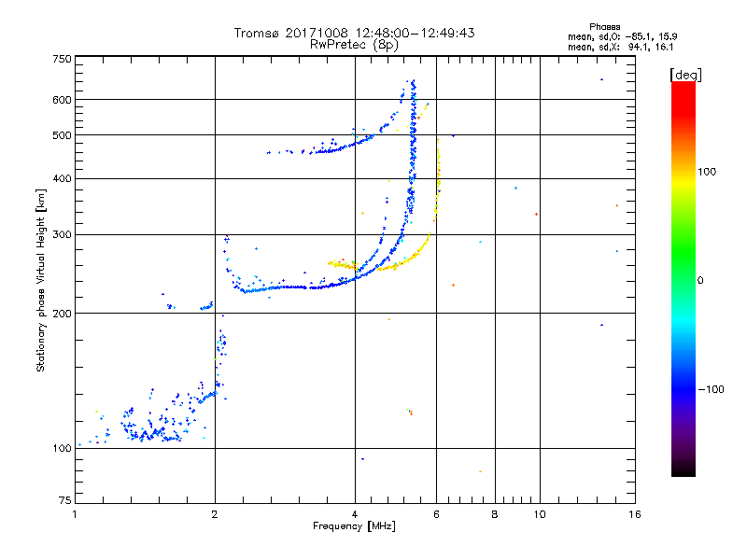The height and width of the screenshot is (560, 747).
Task: Click the 'Phases' heading in the statistics
Action: coord(604,27)
